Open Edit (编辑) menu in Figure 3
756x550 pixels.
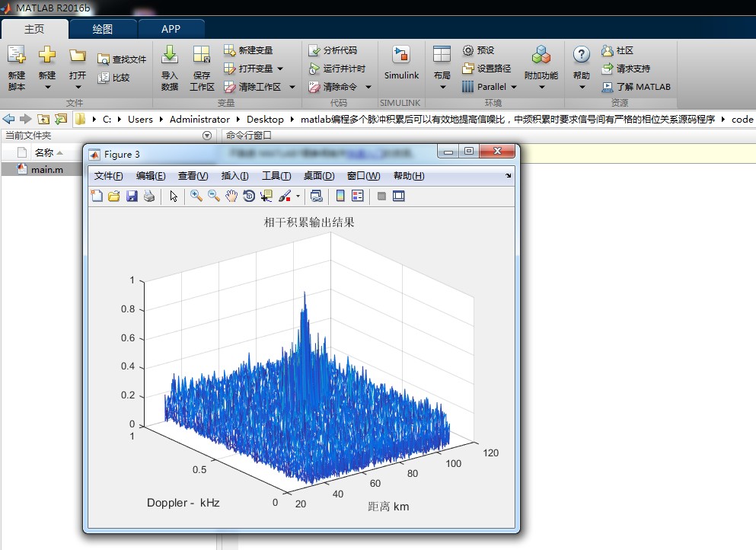(151, 176)
